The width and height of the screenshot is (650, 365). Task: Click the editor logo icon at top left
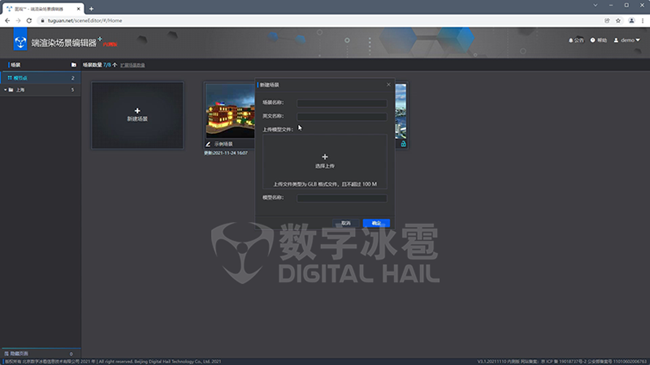[20, 41]
